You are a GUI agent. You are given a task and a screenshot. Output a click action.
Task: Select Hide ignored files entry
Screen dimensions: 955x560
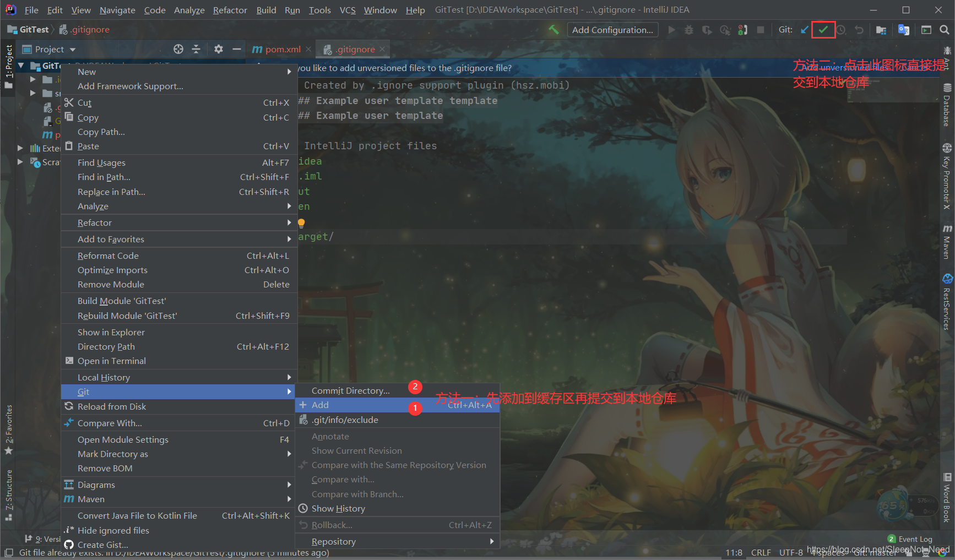click(x=179, y=530)
